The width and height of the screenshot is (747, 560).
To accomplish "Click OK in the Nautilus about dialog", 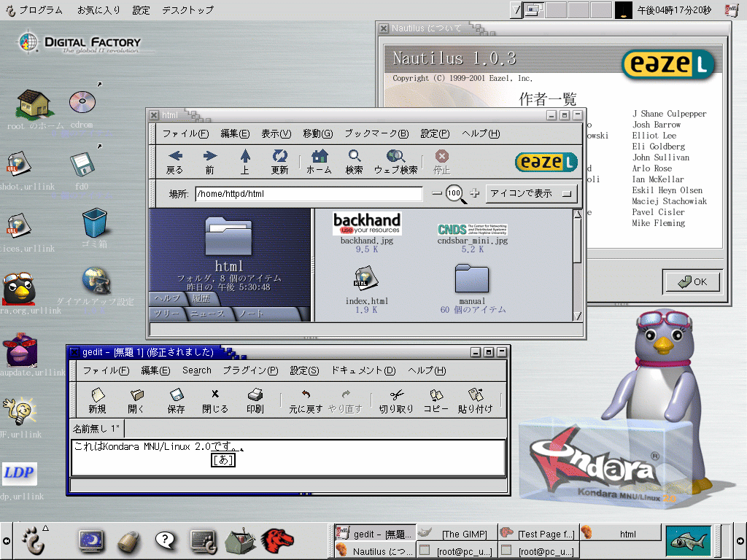I will [692, 282].
